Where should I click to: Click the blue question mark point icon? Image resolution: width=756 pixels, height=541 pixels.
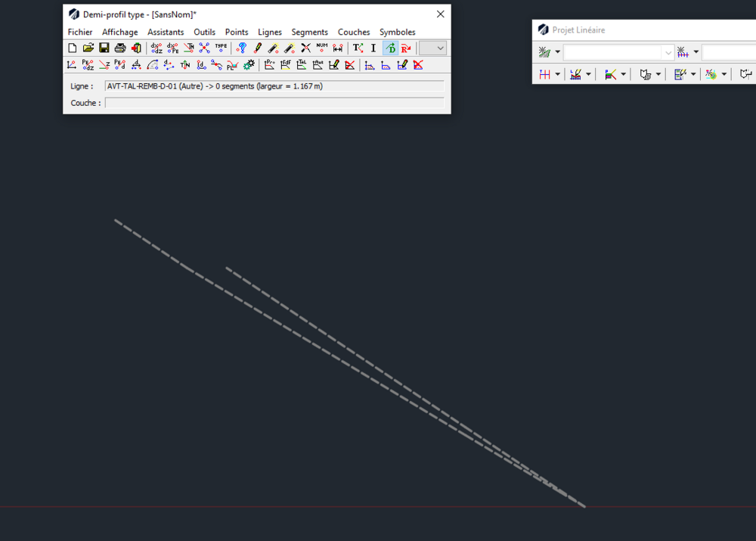coord(242,48)
